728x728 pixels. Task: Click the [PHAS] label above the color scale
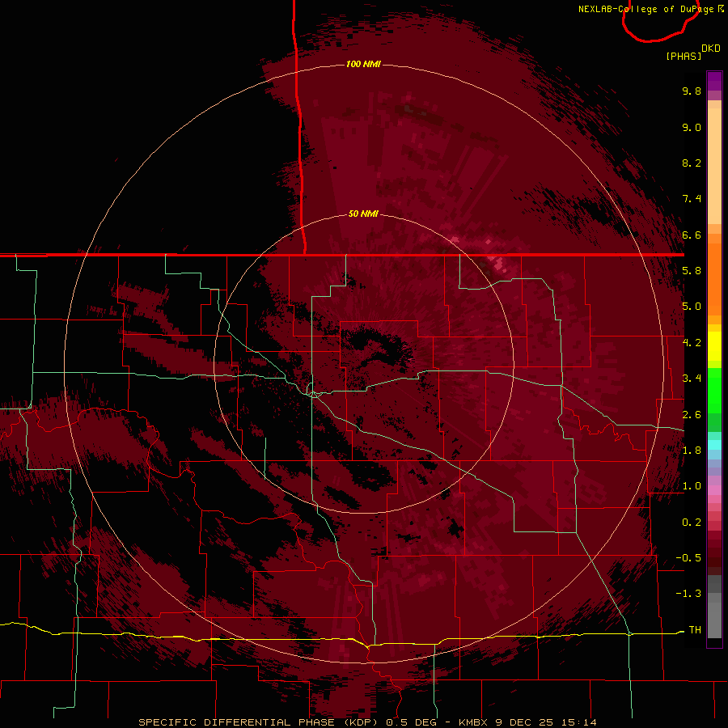click(684, 56)
